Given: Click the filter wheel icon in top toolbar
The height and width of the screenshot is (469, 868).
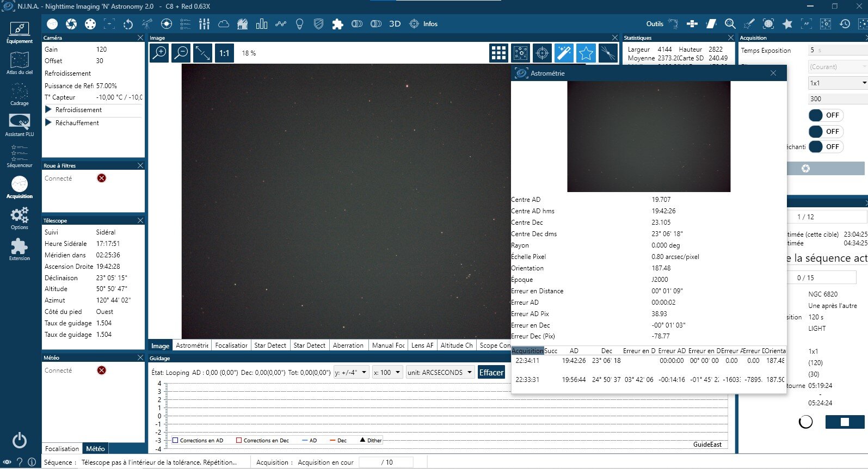Looking at the screenshot, I should [x=90, y=24].
